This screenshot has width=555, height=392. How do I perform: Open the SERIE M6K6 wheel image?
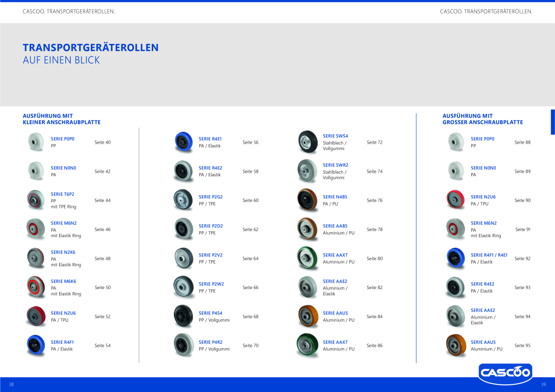tap(36, 287)
